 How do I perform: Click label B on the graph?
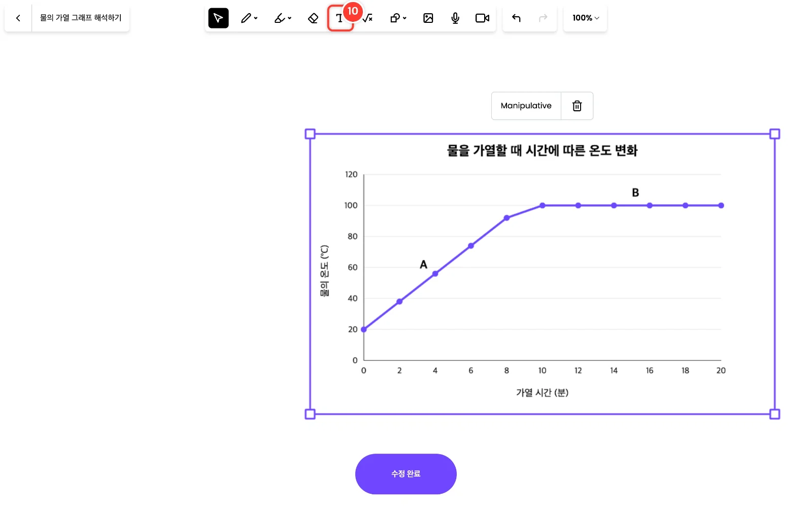click(635, 193)
